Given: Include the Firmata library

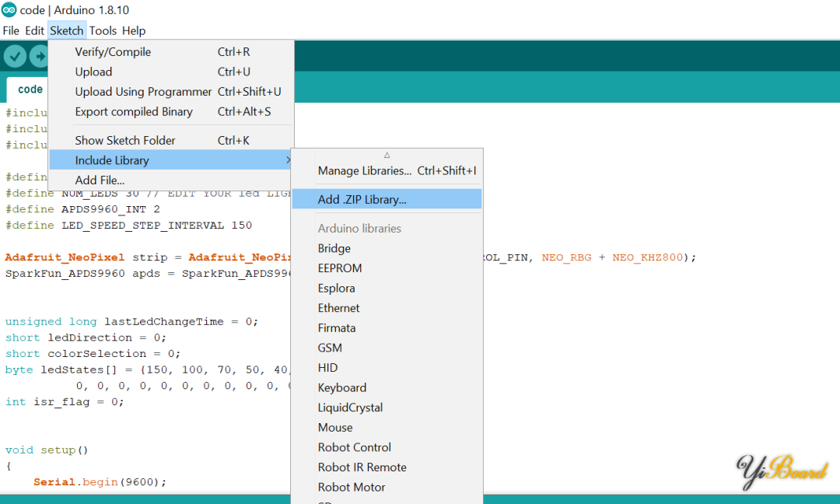Looking at the screenshot, I should (x=387, y=327).
